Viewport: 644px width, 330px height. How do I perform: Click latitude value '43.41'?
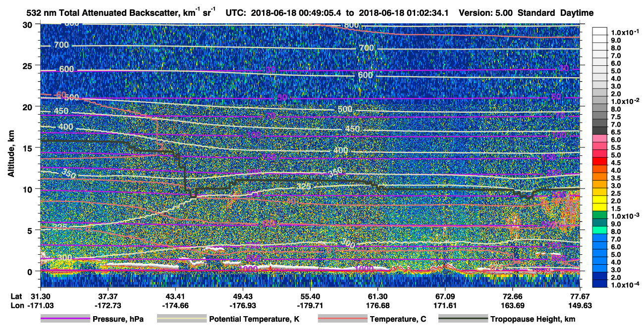point(175,297)
